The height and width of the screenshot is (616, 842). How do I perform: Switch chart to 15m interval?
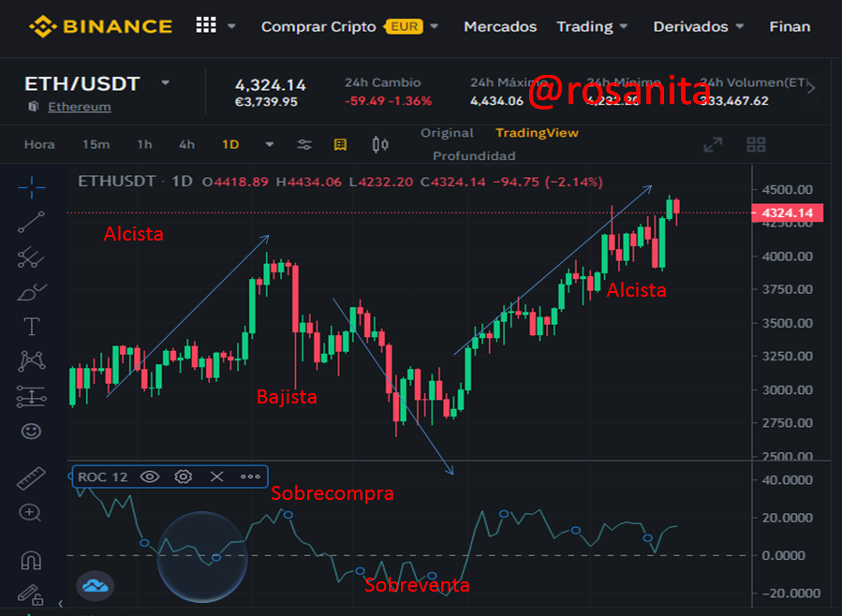(x=96, y=144)
